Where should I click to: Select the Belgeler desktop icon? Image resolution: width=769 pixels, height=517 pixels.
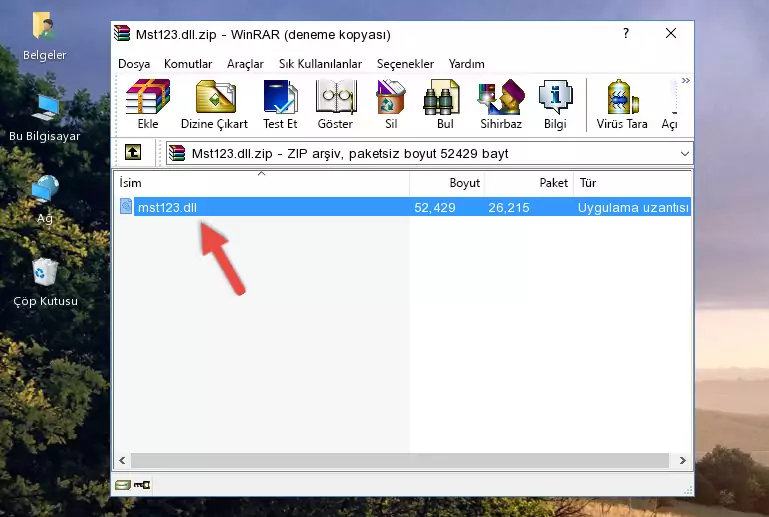tap(44, 37)
